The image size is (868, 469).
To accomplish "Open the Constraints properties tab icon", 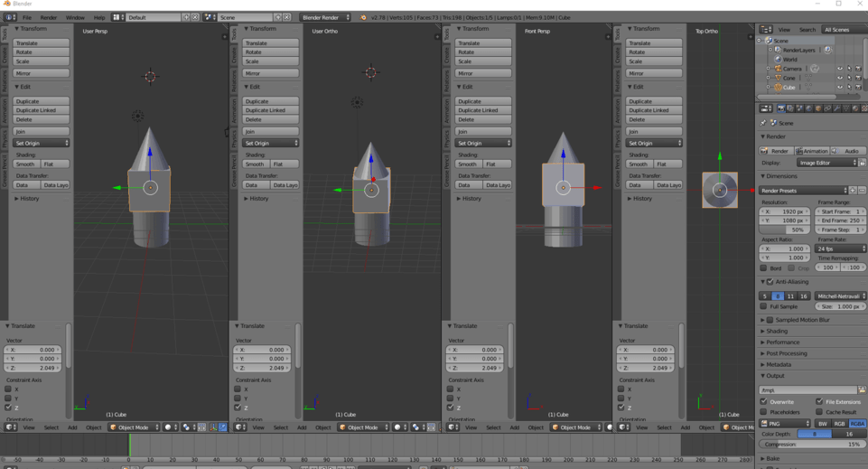I will (x=827, y=108).
